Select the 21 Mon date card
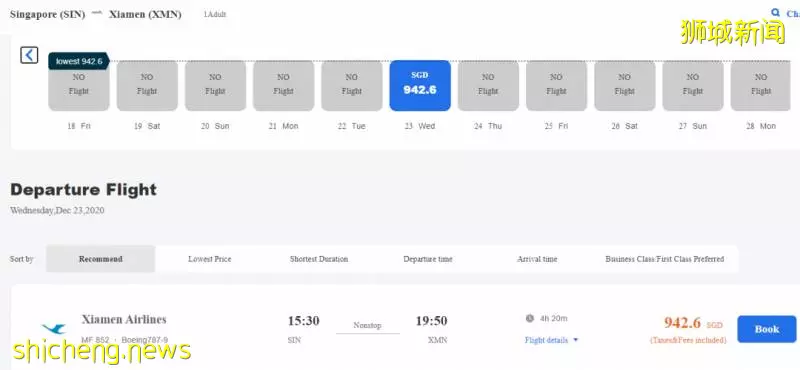This screenshot has width=800, height=370. [x=284, y=85]
